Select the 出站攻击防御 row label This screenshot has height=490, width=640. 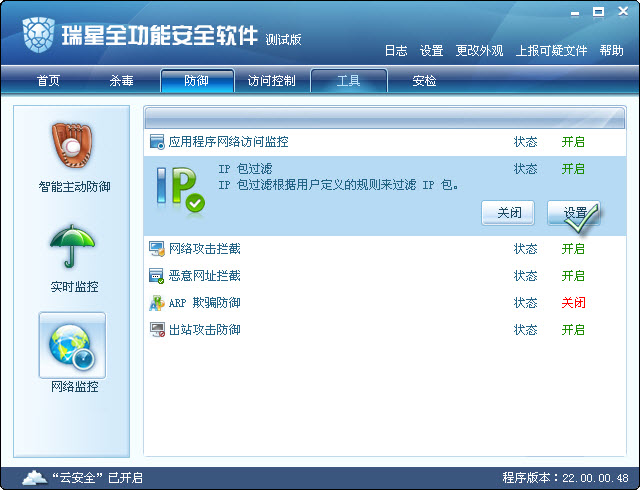(204, 330)
